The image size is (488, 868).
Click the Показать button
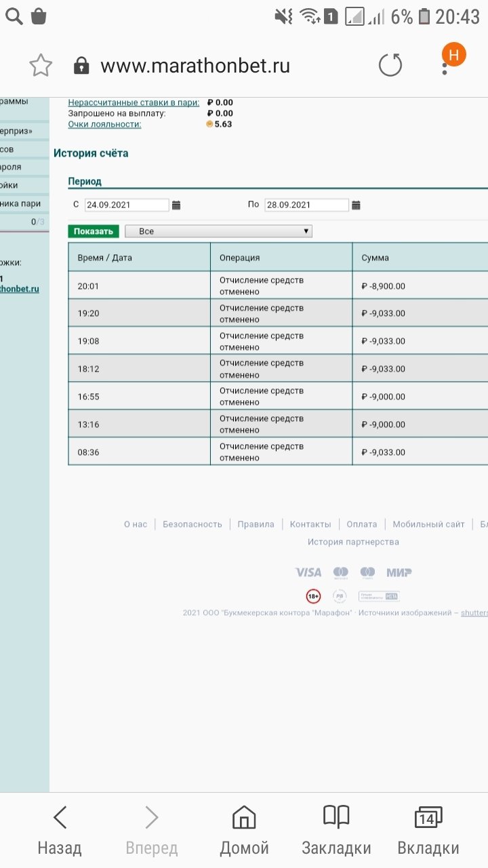(94, 231)
